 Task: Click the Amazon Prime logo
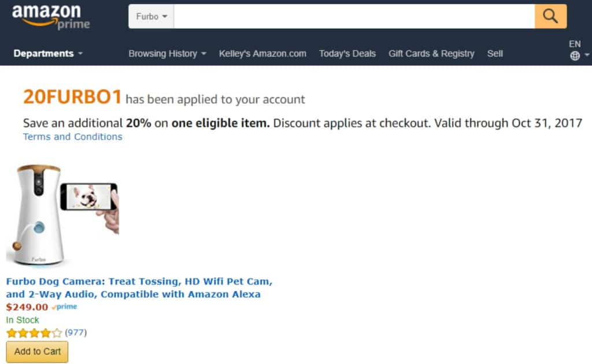pos(49,15)
